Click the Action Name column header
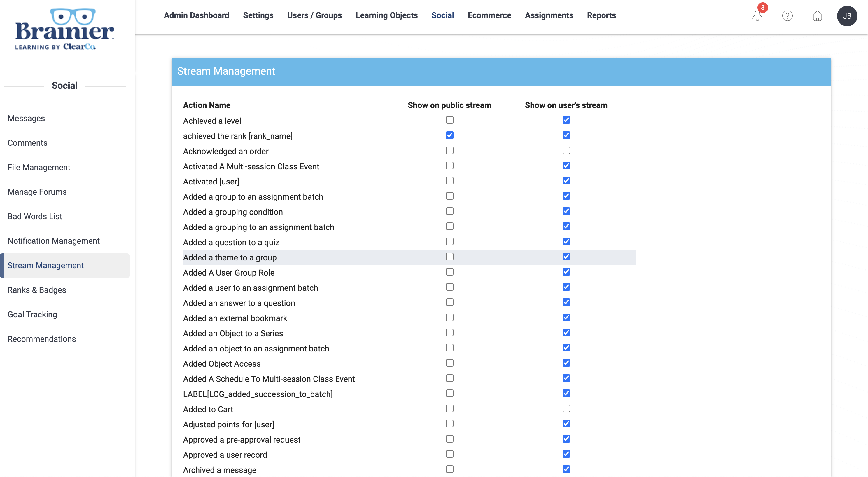 point(206,105)
